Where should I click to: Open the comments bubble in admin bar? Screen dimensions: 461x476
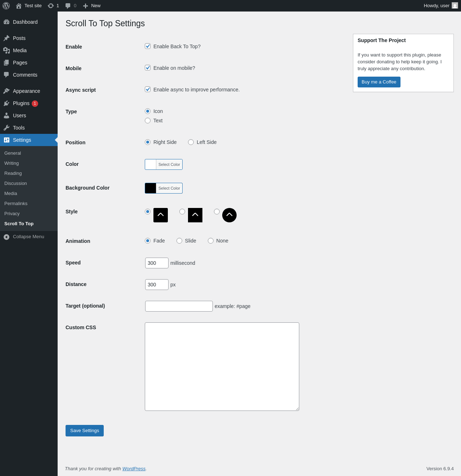pos(68,6)
